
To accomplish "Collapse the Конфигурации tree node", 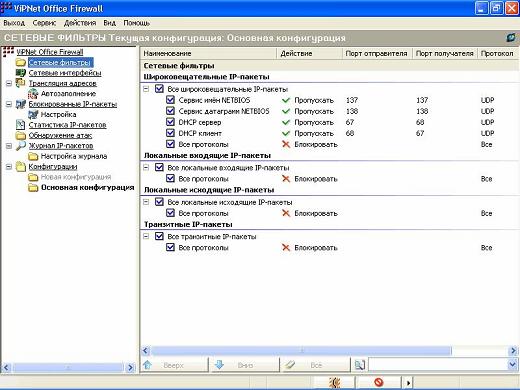I will click(9, 167).
